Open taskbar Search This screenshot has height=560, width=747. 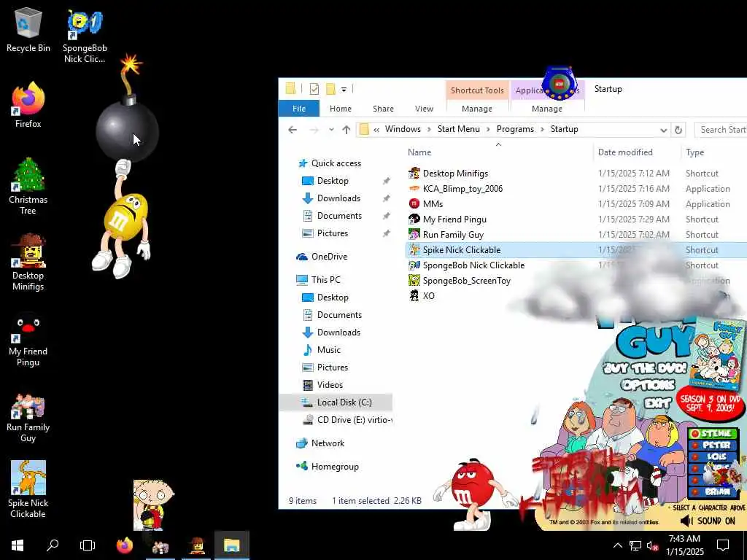[53, 545]
